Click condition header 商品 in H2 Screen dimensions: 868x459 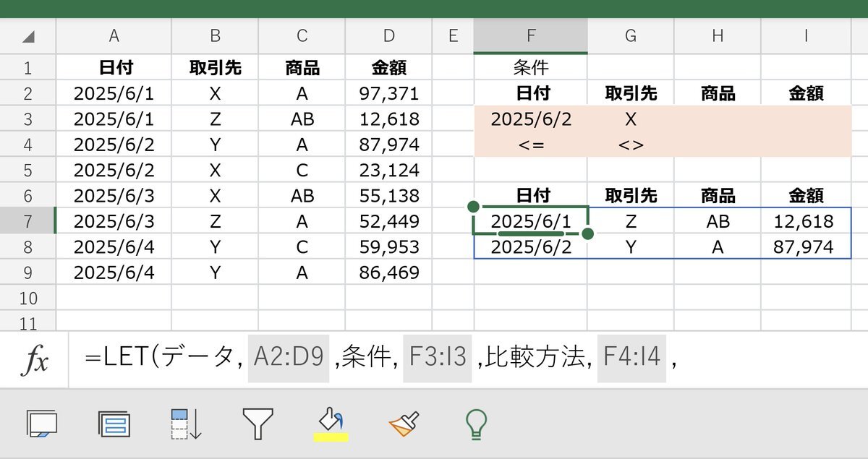tap(718, 93)
